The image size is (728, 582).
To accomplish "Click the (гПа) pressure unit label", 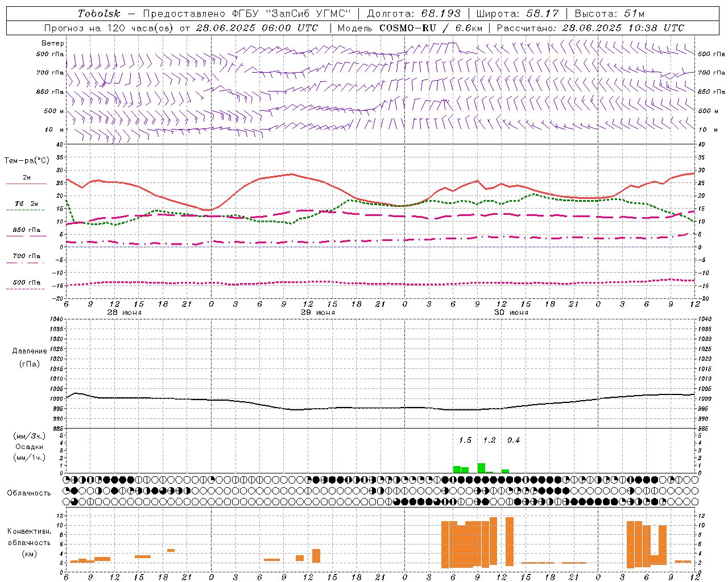I will [x=30, y=364].
